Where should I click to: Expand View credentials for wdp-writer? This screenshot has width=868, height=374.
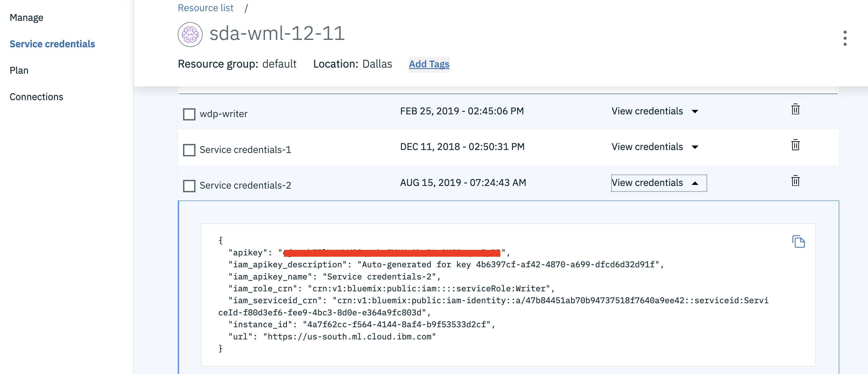[x=654, y=111]
